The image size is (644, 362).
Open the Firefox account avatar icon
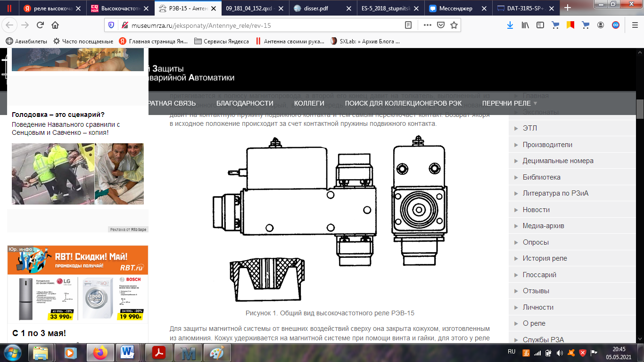[601, 25]
